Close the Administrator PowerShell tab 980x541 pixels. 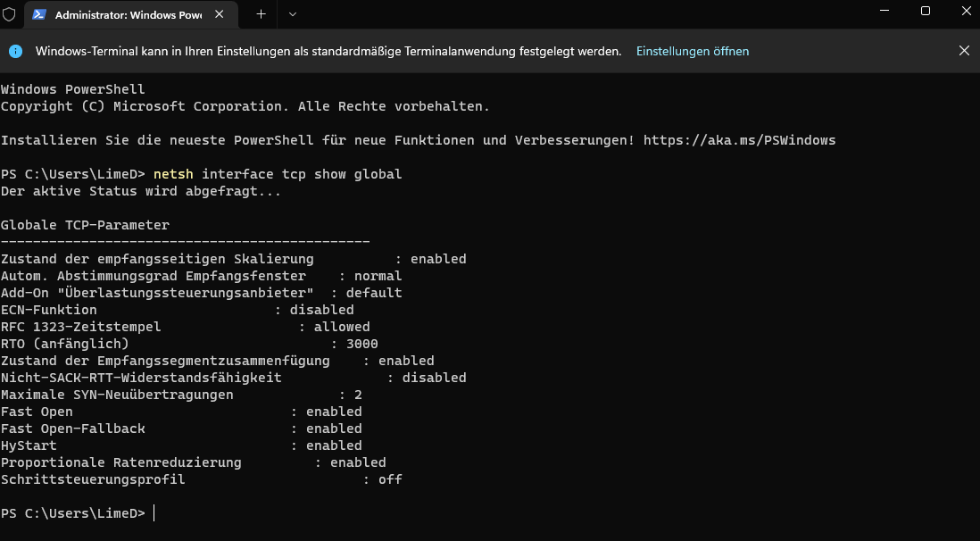(x=219, y=14)
